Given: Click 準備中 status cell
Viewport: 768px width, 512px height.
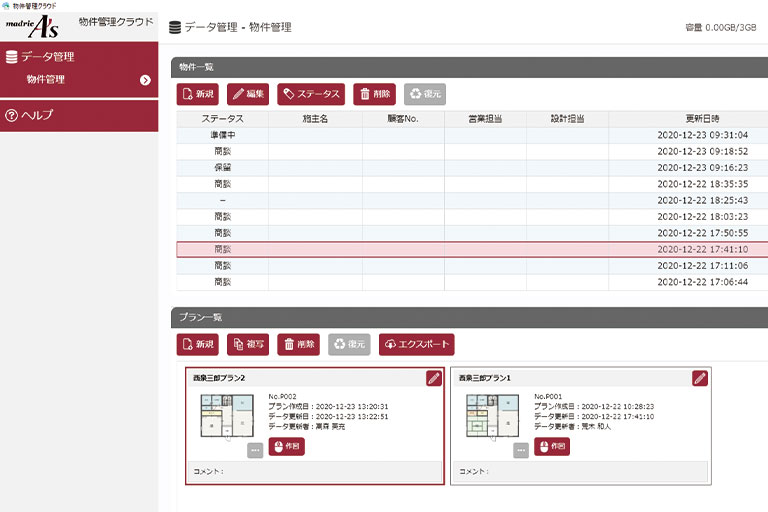Looking at the screenshot, I should tap(222, 135).
